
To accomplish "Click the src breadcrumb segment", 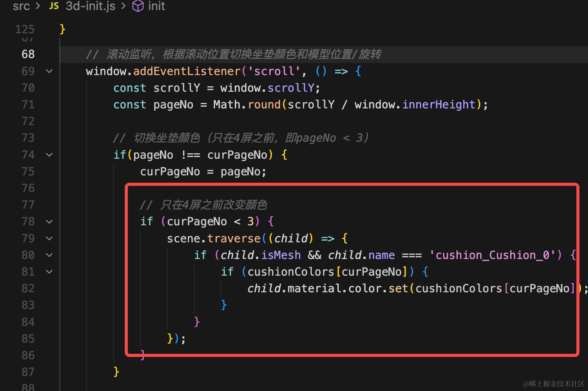I will (21, 6).
